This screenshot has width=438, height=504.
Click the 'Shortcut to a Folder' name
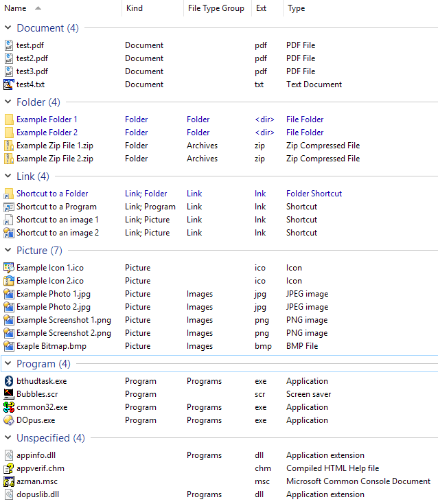52,194
